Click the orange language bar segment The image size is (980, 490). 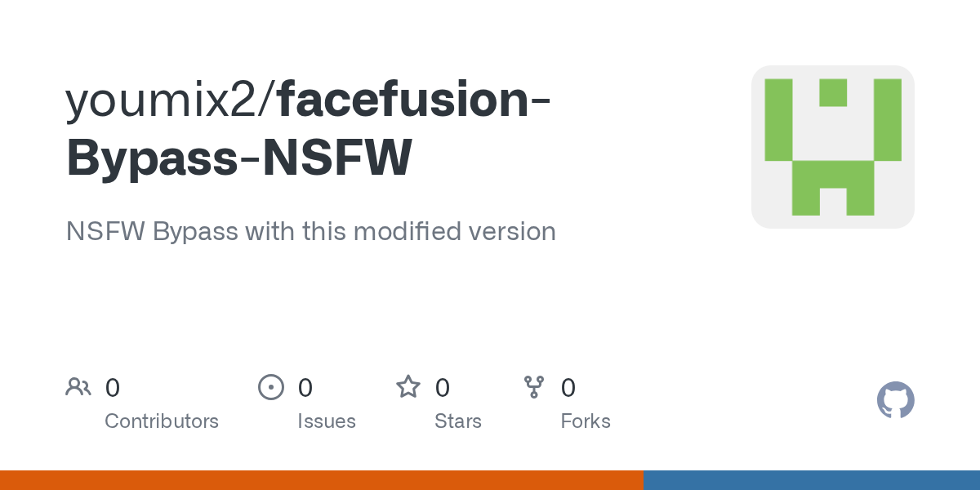321,480
